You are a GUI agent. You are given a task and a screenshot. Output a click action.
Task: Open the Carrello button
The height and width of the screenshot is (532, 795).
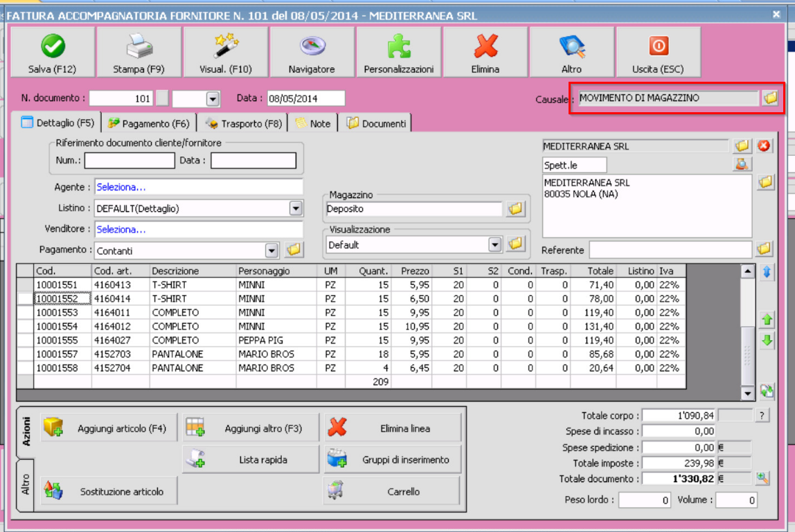click(x=393, y=491)
